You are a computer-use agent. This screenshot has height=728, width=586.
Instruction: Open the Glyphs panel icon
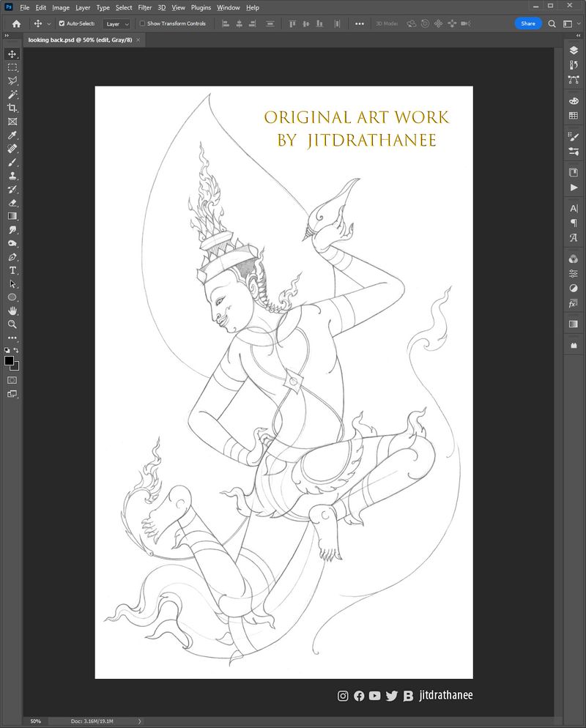(574, 238)
